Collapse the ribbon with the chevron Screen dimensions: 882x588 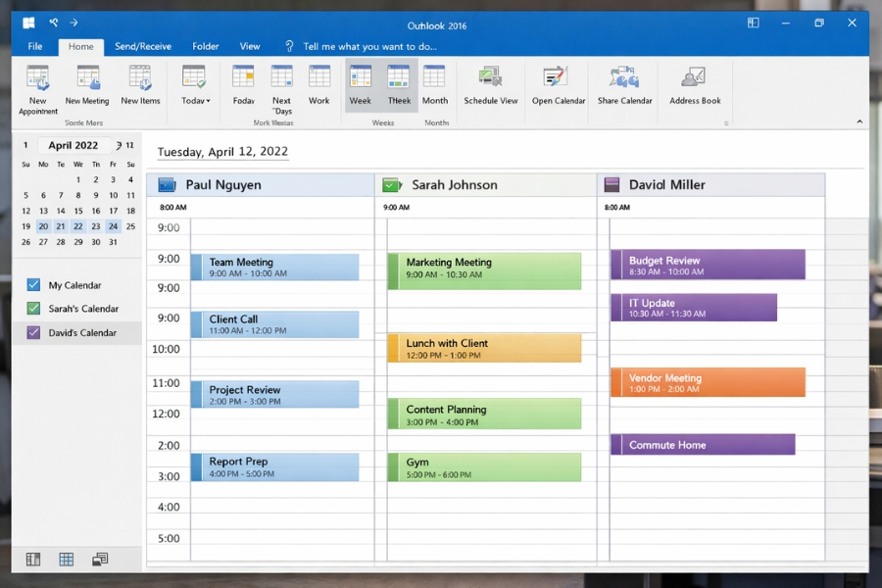point(859,122)
